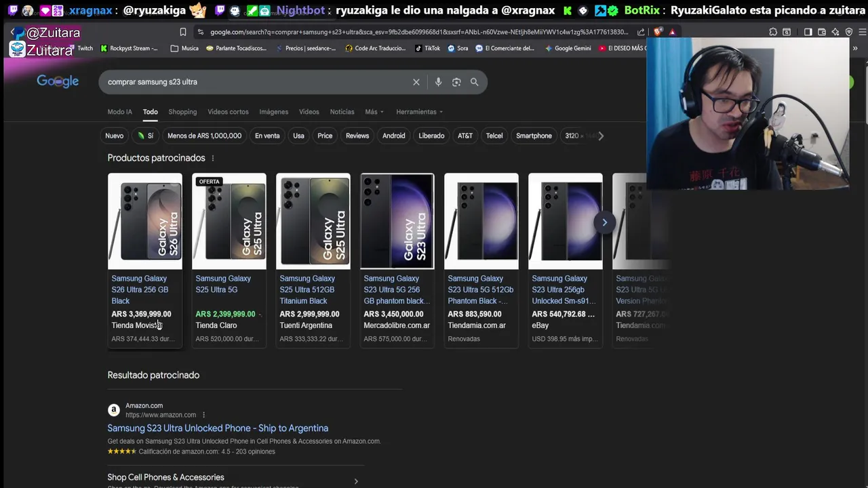
Task: Toggle the Telcel filter chip
Action: pyautogui.click(x=494, y=136)
